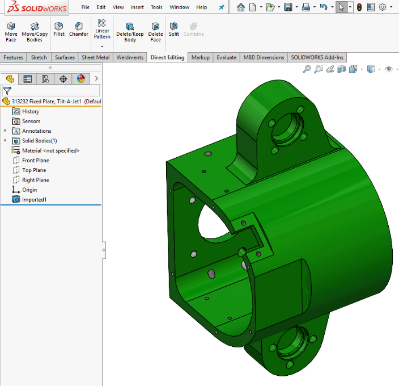Image resolution: width=399 pixels, height=386 pixels.
Task: Print the document
Action: pos(306,7)
